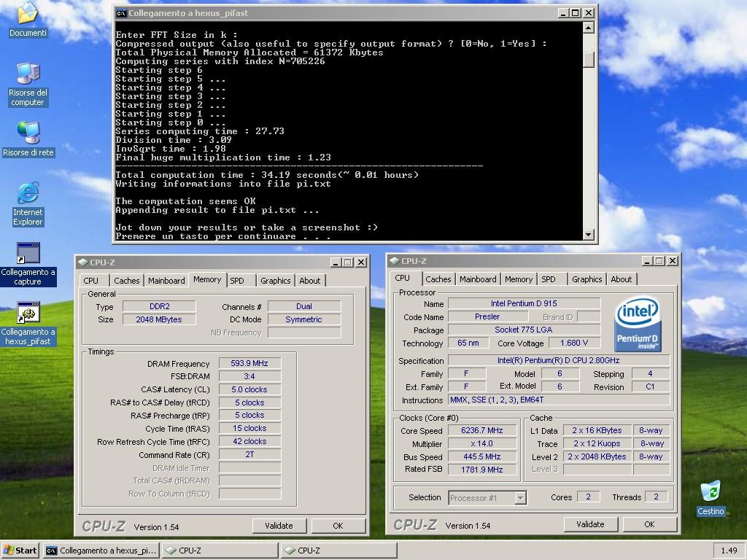Image resolution: width=747 pixels, height=560 pixels.
Task: Click the Command Rate 2T value
Action: coord(249,455)
